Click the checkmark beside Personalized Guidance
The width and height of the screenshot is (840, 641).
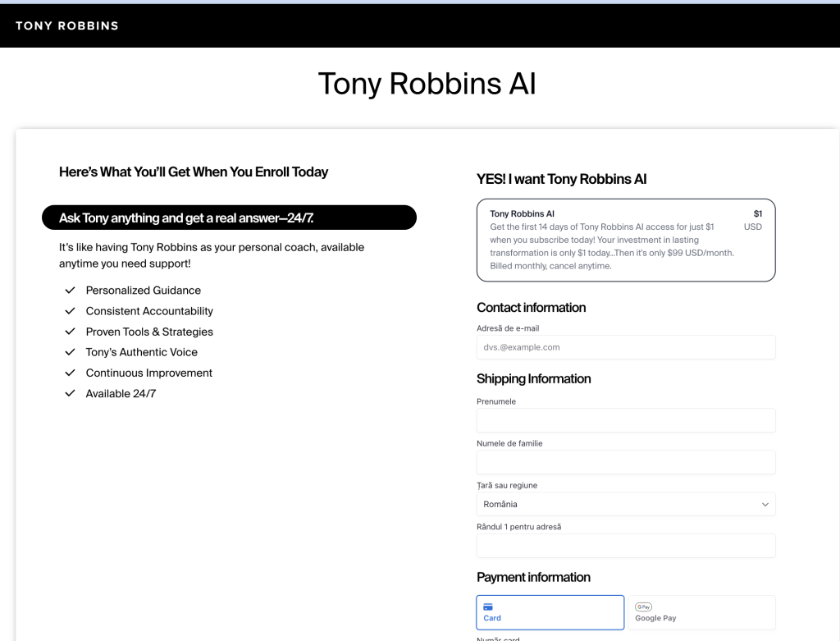tap(71, 290)
